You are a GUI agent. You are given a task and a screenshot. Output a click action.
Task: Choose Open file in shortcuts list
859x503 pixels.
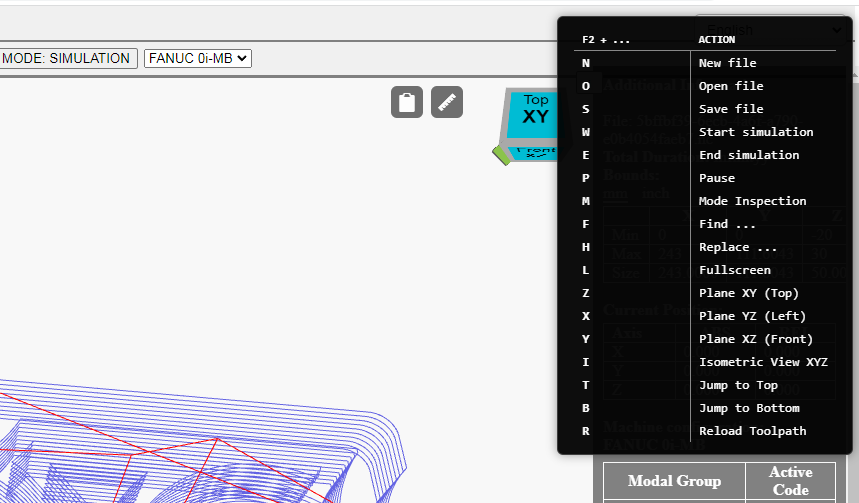click(731, 86)
